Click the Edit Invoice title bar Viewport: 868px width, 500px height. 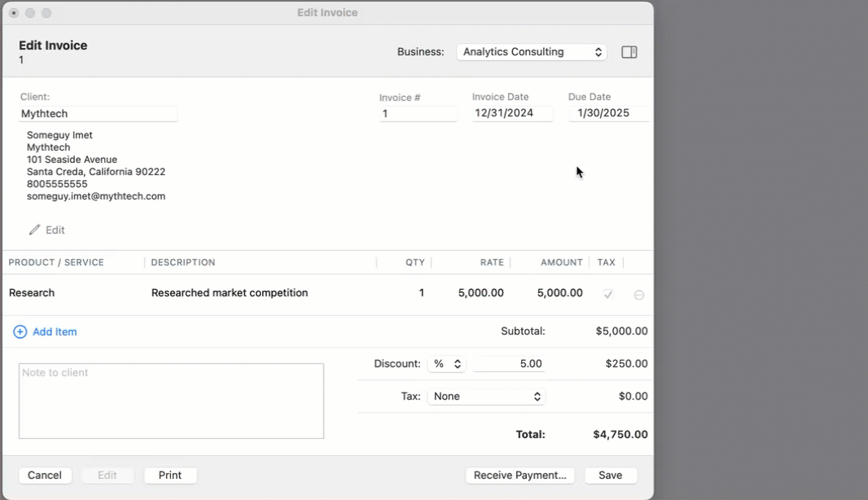[x=327, y=12]
